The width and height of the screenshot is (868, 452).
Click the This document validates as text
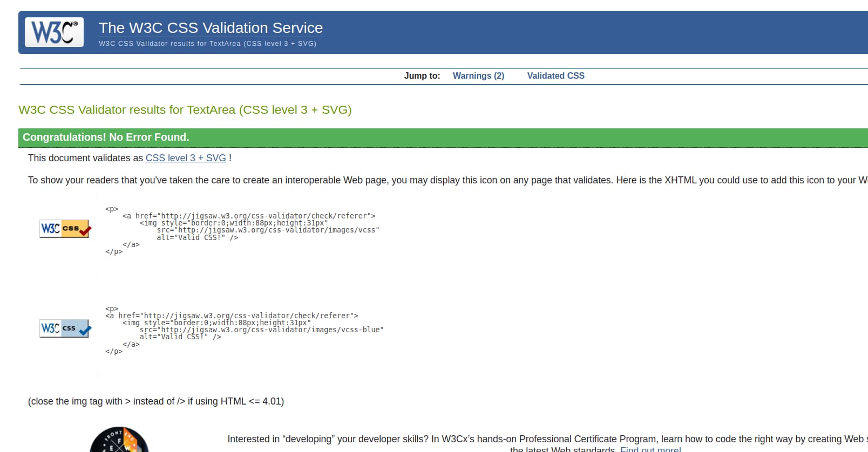[86, 158]
